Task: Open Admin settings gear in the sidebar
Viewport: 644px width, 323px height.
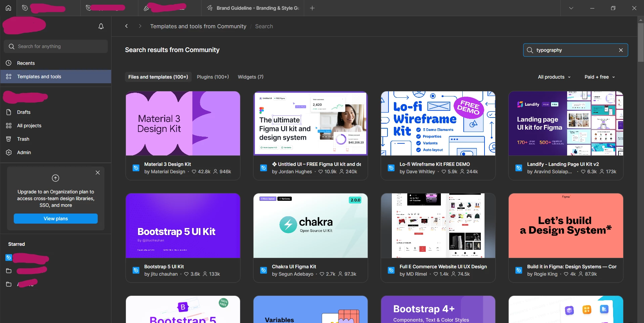Action: [x=9, y=152]
